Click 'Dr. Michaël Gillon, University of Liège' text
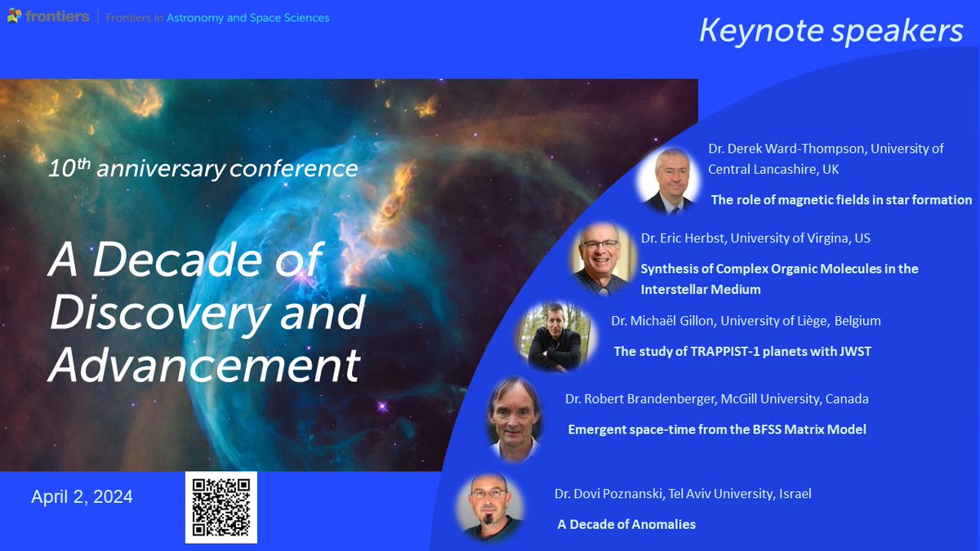980x551 pixels. pyautogui.click(x=746, y=321)
